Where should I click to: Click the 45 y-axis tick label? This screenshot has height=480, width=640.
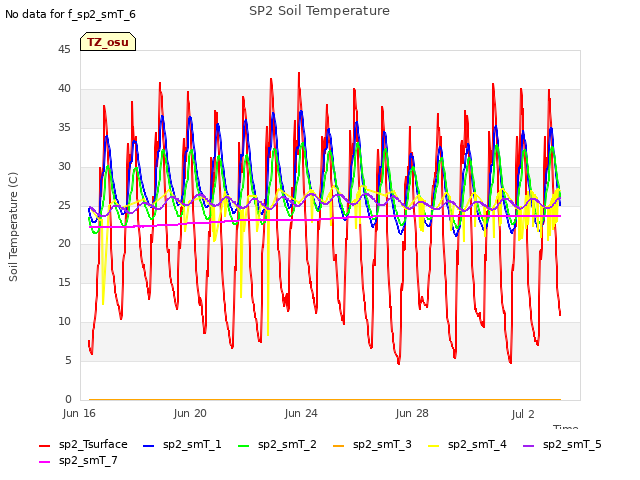click(64, 50)
